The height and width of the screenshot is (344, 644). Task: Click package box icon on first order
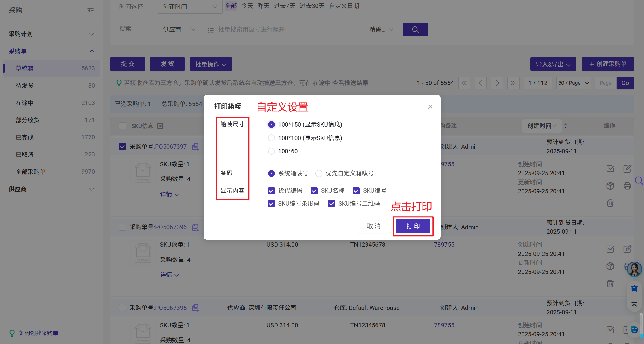coord(610,186)
